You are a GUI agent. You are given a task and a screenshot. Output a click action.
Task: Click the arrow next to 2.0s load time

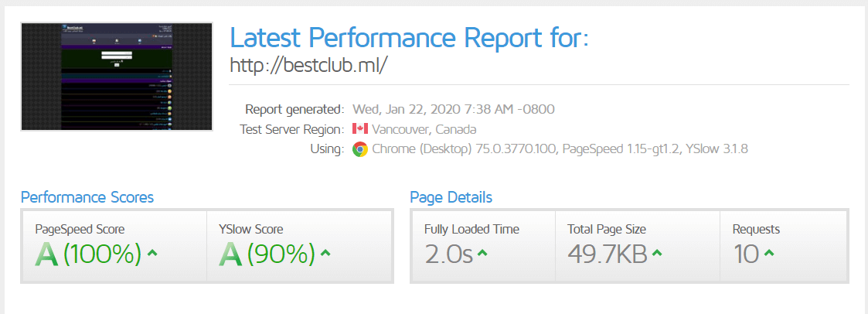[482, 253]
